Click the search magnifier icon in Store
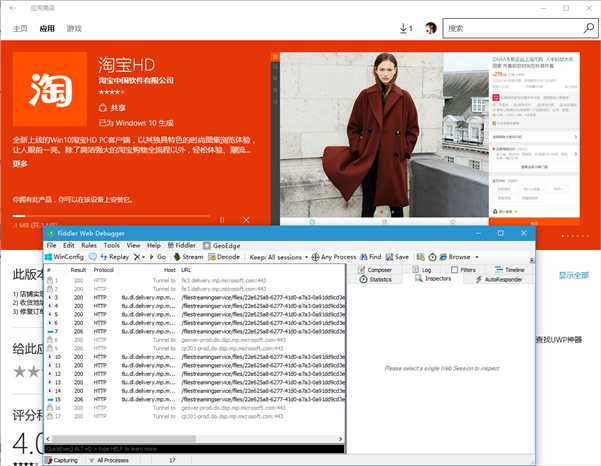This screenshot has height=466, width=601. tap(589, 28)
